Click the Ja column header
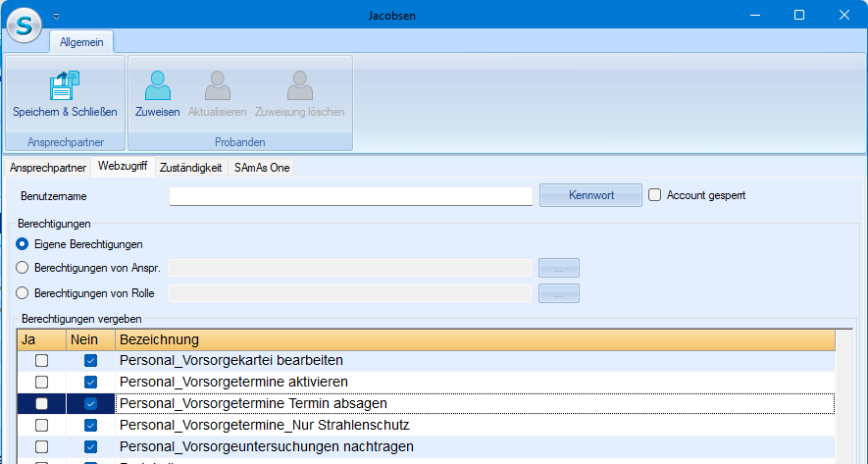Screen dimensions: 868x464 coord(42,340)
